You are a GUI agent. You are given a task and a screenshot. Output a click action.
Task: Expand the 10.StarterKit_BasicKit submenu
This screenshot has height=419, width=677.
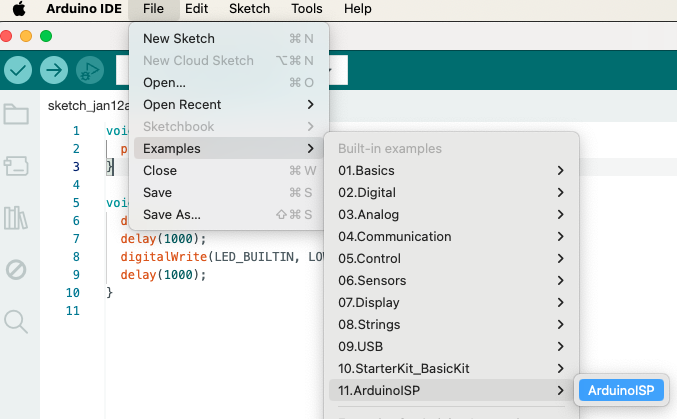[451, 369]
